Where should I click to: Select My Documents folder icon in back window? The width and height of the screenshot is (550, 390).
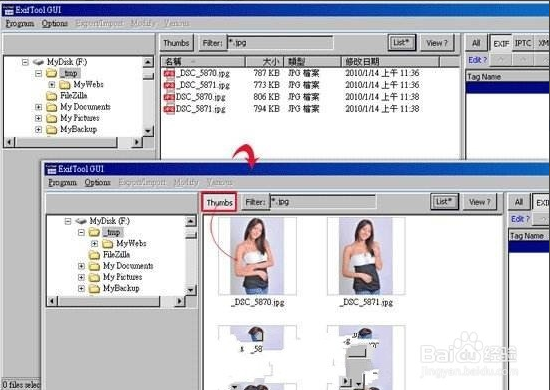(52, 107)
